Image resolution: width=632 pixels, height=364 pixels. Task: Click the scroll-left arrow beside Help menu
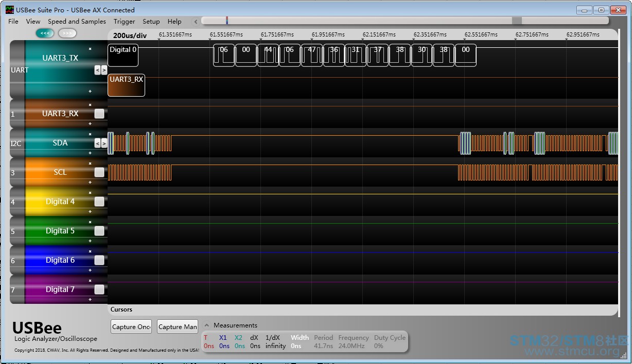[196, 22]
